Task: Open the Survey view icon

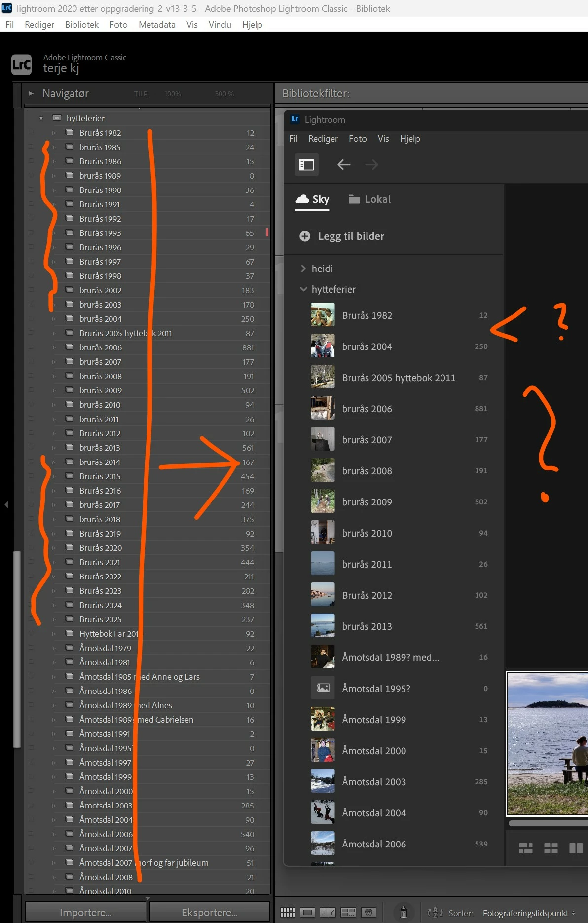Action: [348, 912]
